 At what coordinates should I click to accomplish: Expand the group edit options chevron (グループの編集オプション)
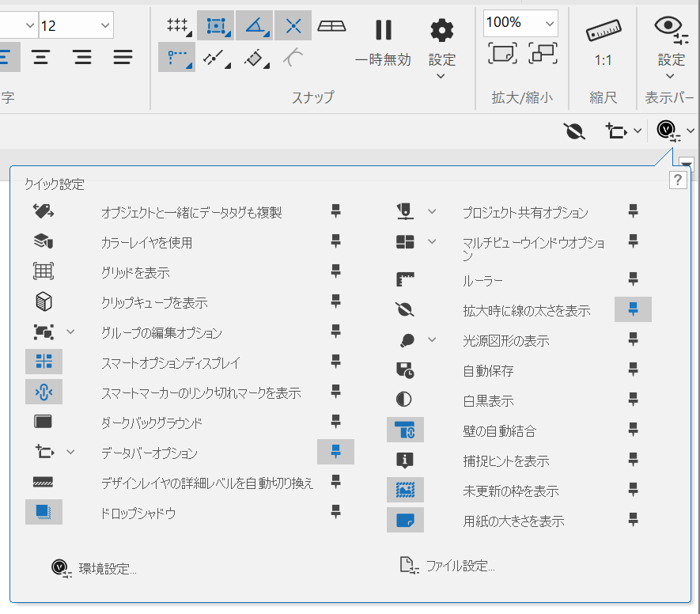70,332
